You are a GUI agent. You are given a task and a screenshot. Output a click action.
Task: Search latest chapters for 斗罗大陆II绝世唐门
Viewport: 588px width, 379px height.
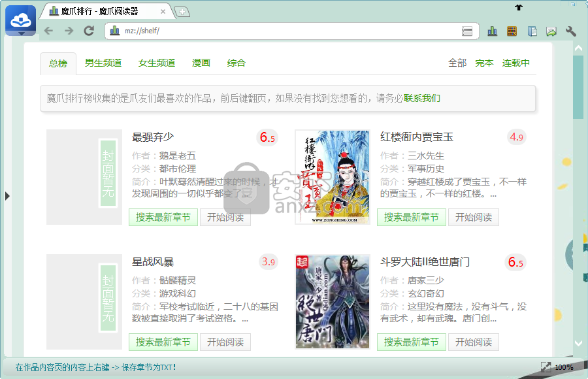[412, 342]
